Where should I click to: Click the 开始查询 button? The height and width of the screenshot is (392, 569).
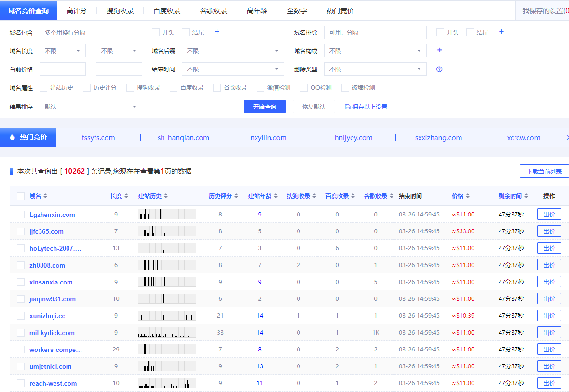click(x=265, y=107)
